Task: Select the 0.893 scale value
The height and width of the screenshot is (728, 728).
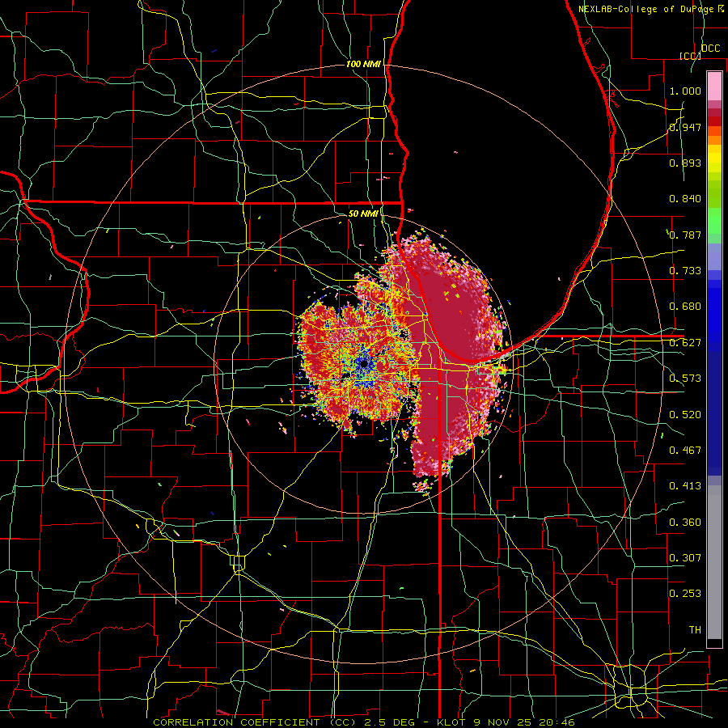Action: [x=685, y=163]
